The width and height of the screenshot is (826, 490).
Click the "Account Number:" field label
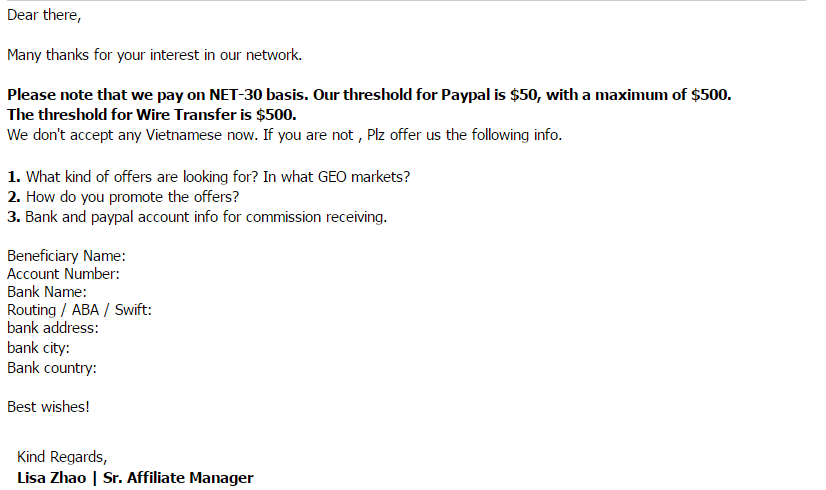63,274
